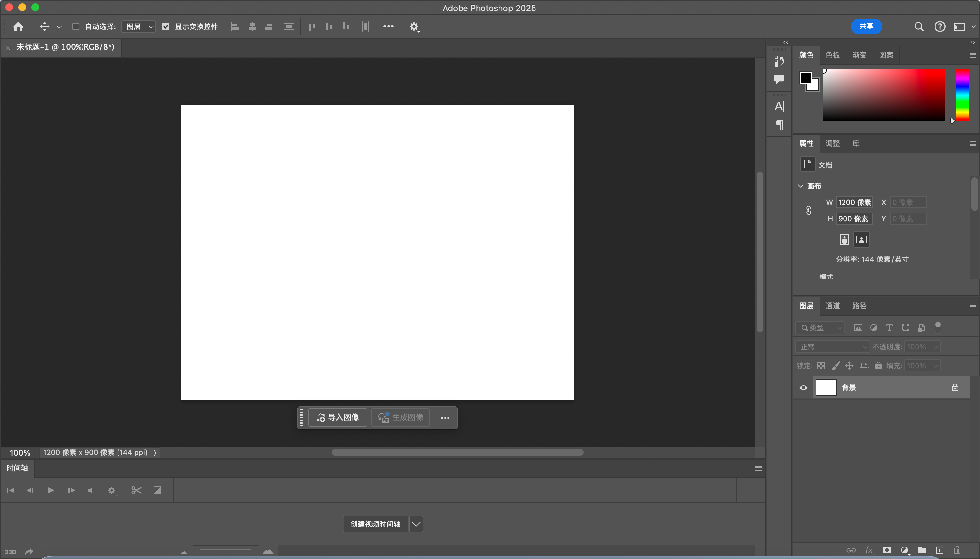Open the Character panel icon
The height and width of the screenshot is (559, 980).
click(779, 106)
